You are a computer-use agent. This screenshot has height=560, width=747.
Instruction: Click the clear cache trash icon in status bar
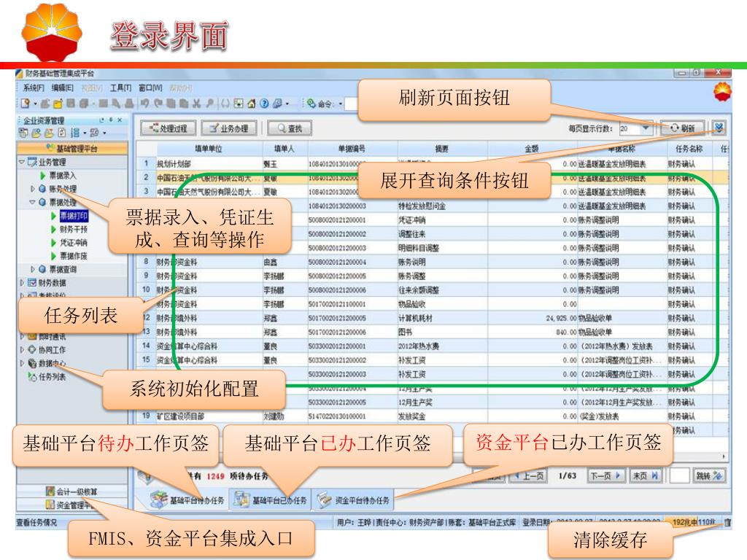coord(727,522)
